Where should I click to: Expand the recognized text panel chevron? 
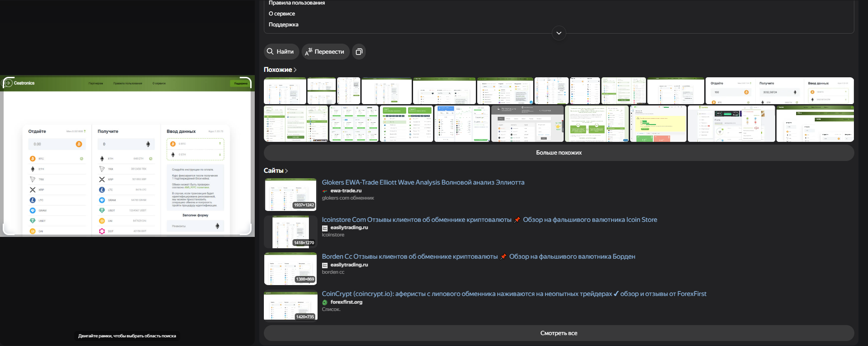coord(559,33)
